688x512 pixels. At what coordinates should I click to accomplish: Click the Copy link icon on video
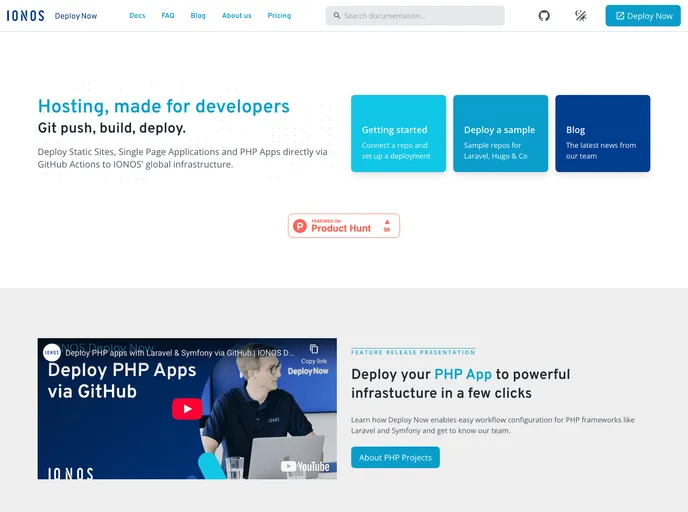click(314, 351)
